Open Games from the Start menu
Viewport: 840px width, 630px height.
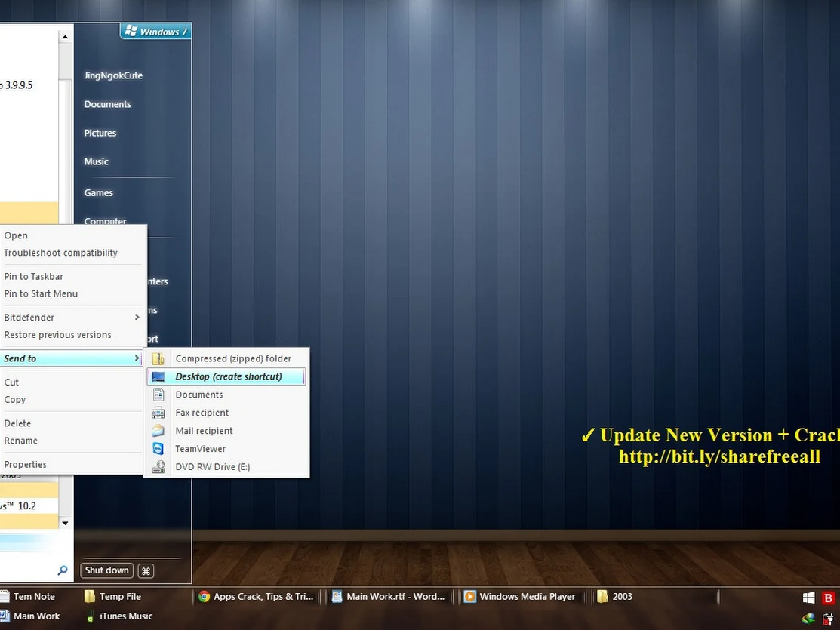point(99,193)
